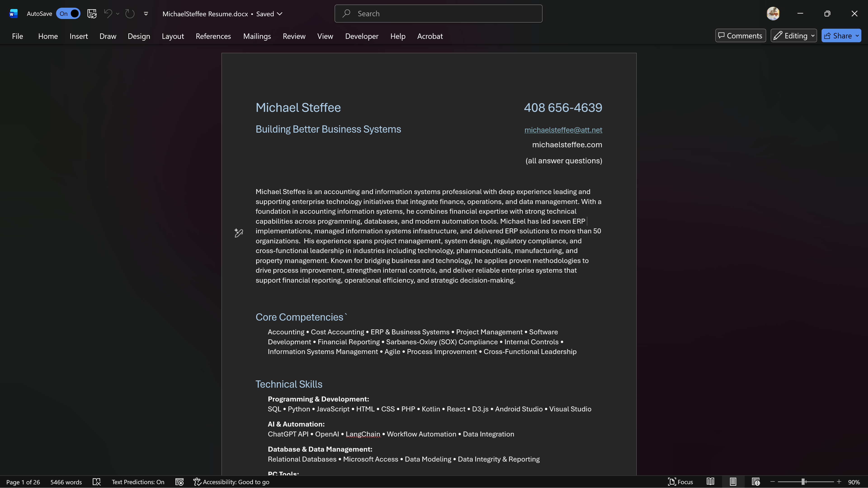Screen dimensions: 868x488
Task: Expand Customize Quick Access Toolbar dropdown
Action: click(146, 14)
